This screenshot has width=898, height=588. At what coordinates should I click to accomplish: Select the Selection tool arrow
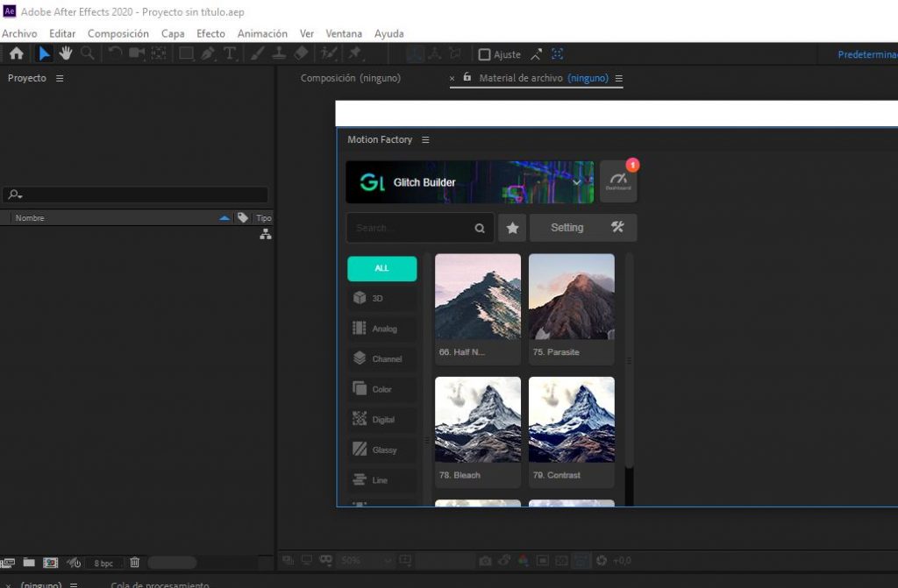tap(44, 53)
